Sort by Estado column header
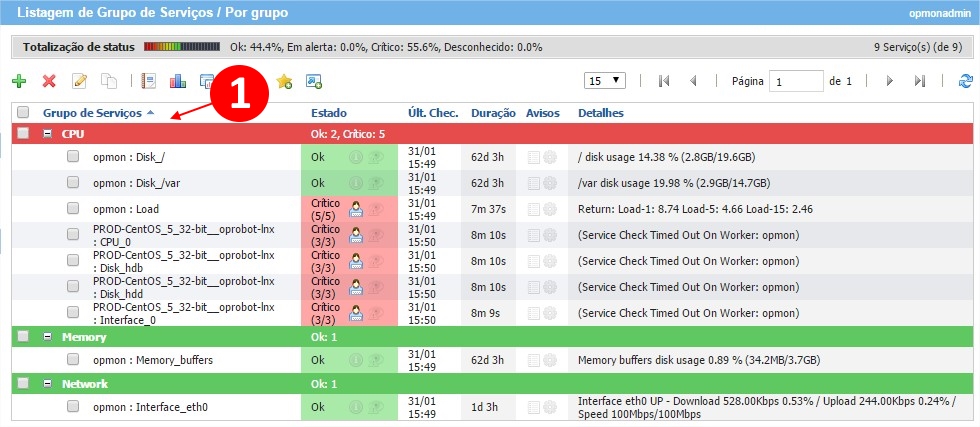980x427 pixels. 329,113
